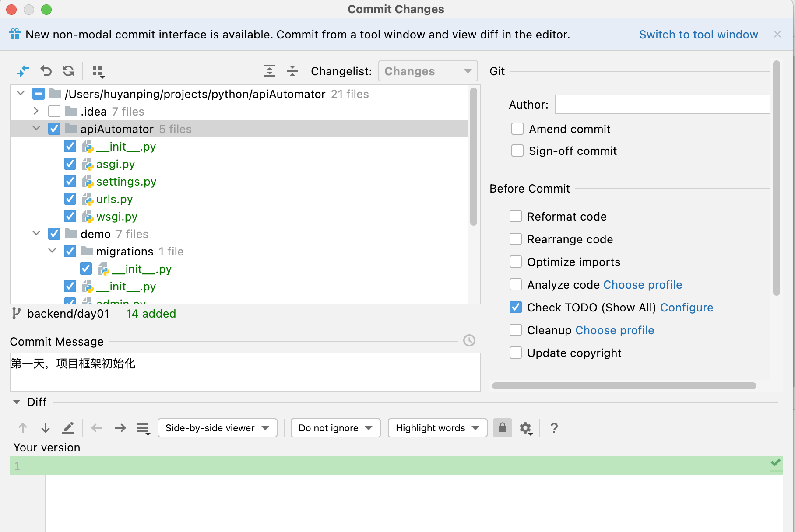Open the go-to-changed-file list icon
The height and width of the screenshot is (532, 795).
[144, 429]
